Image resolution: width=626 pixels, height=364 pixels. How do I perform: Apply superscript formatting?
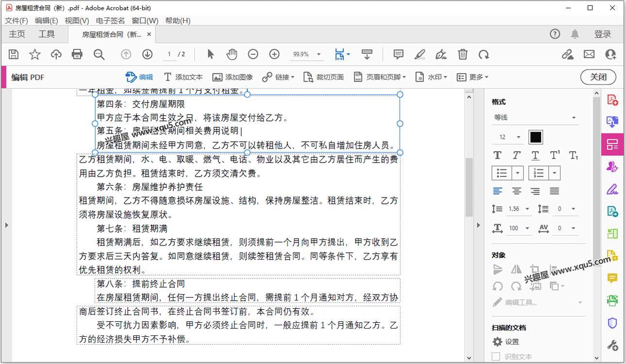point(555,155)
